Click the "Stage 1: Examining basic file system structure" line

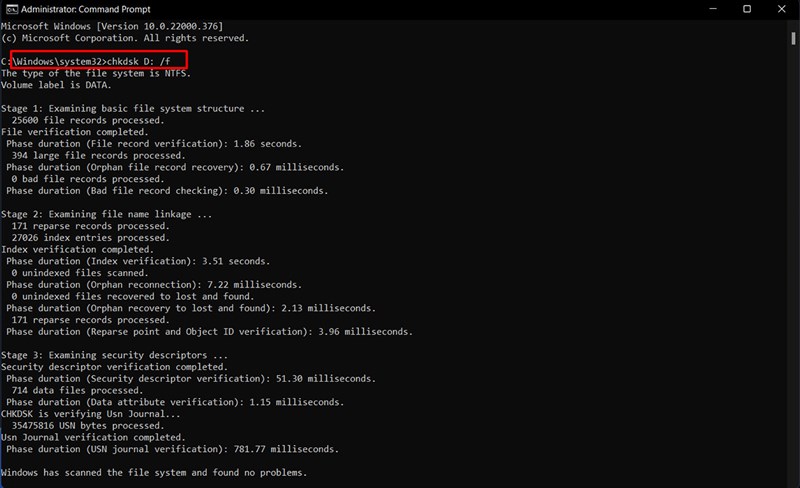[133, 108]
